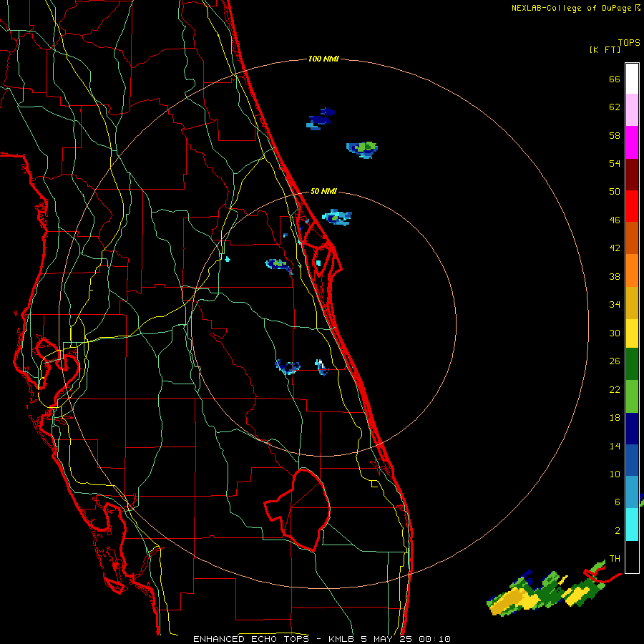Click the echo offshore just below the 50 NMI label
This screenshot has height=644, width=644.
(x=337, y=217)
